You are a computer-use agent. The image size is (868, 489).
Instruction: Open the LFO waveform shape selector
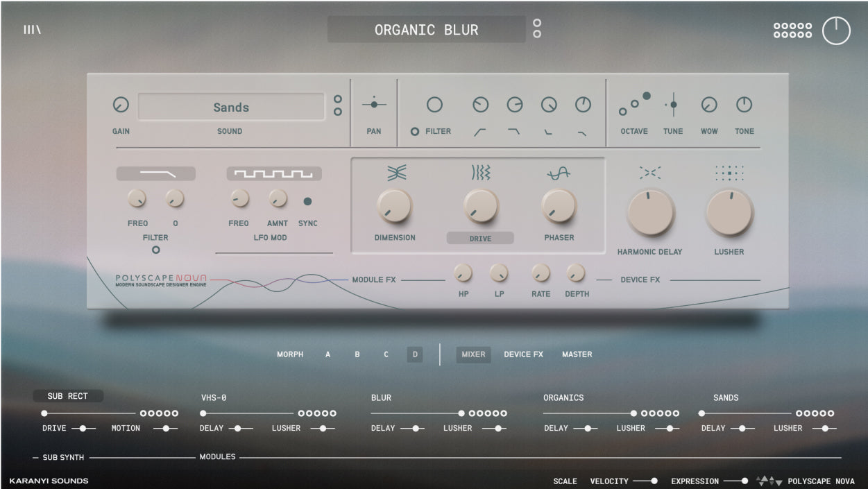pyautogui.click(x=273, y=173)
